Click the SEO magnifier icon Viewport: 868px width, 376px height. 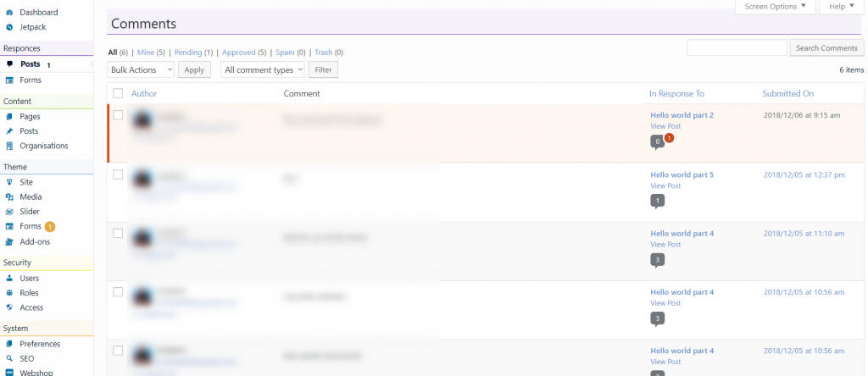[9, 358]
